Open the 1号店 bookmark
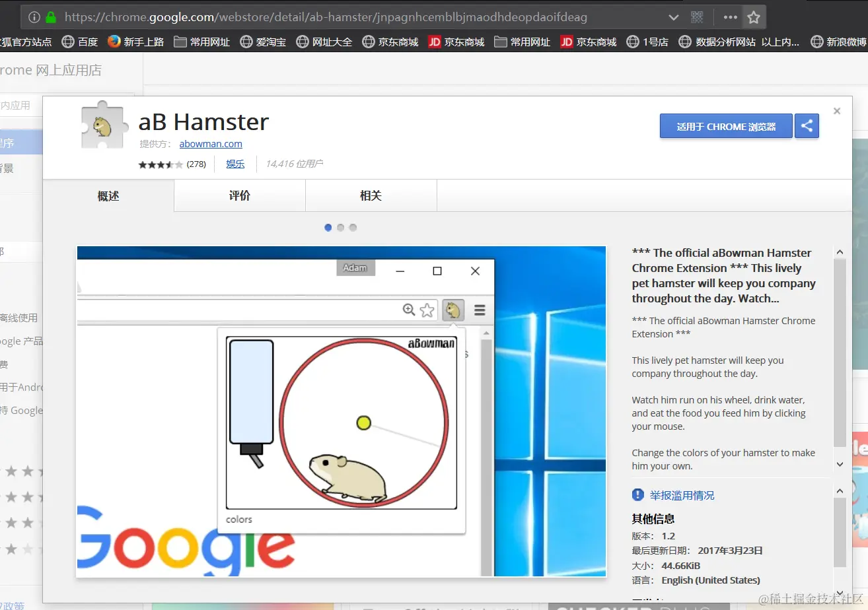This screenshot has height=610, width=868. coord(647,42)
